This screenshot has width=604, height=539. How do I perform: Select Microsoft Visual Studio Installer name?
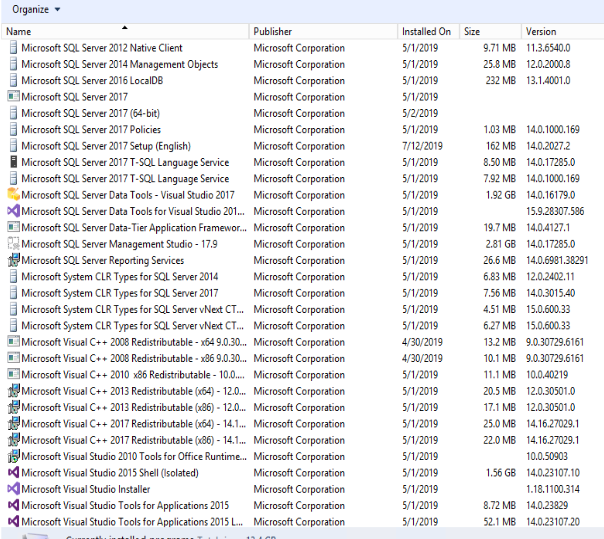point(86,489)
